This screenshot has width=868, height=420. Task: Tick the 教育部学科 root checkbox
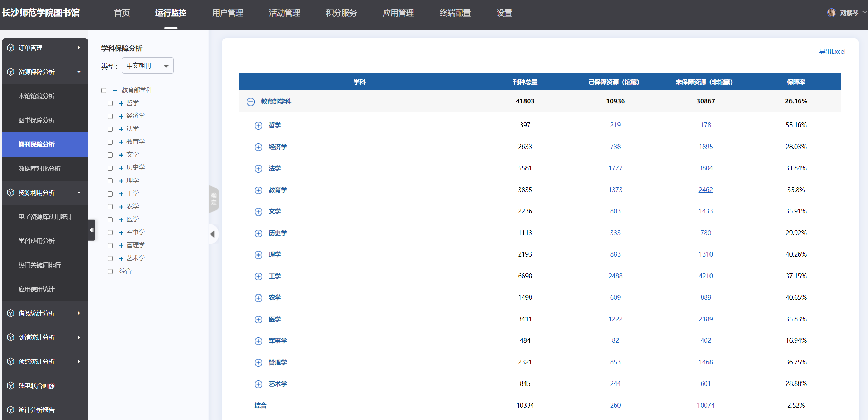coord(104,90)
